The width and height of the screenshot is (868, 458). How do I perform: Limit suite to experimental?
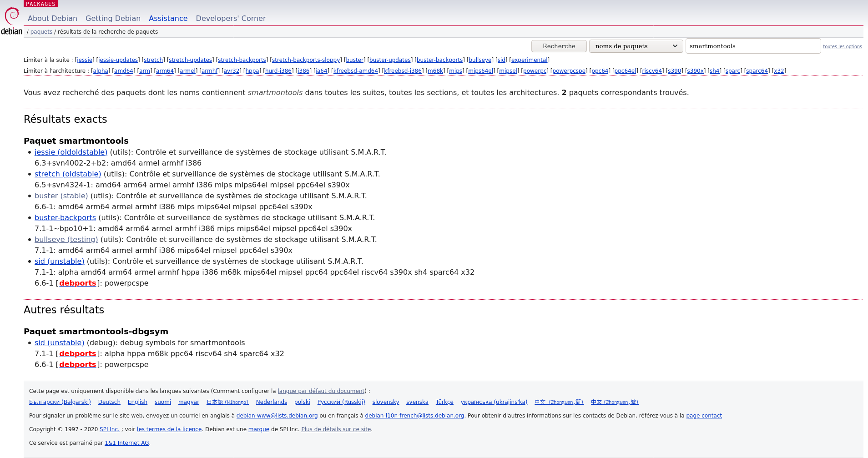coord(529,60)
